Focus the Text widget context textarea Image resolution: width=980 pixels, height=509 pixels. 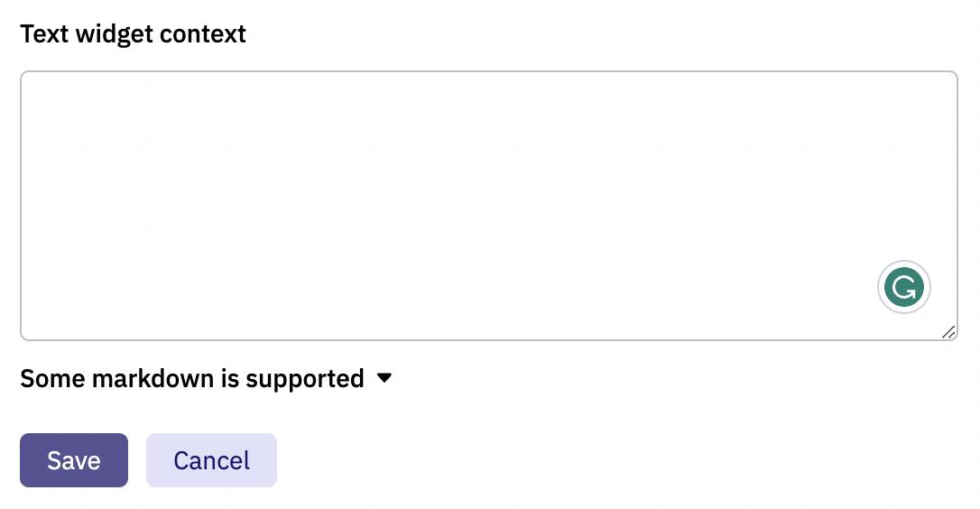489,206
